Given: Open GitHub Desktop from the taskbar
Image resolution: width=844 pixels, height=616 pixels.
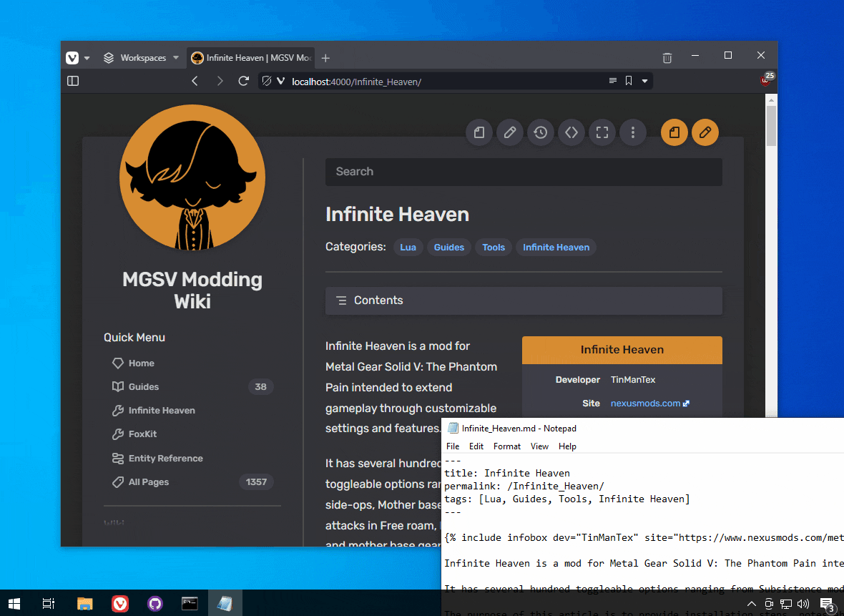Looking at the screenshot, I should coord(155,604).
